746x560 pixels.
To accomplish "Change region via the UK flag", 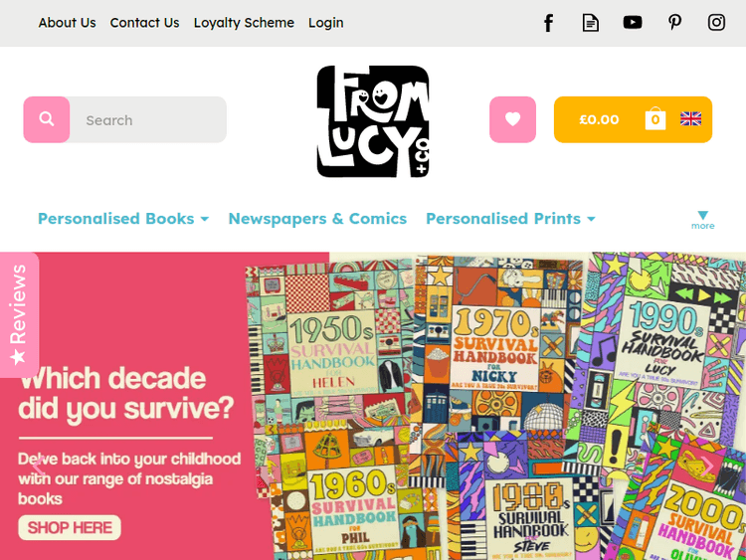I will pos(691,119).
